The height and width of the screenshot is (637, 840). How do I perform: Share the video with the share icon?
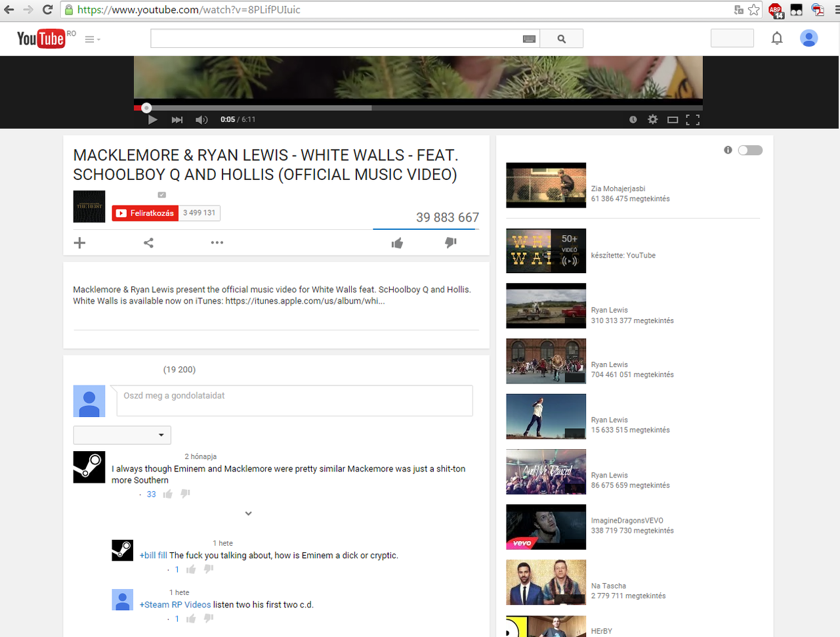(x=149, y=243)
